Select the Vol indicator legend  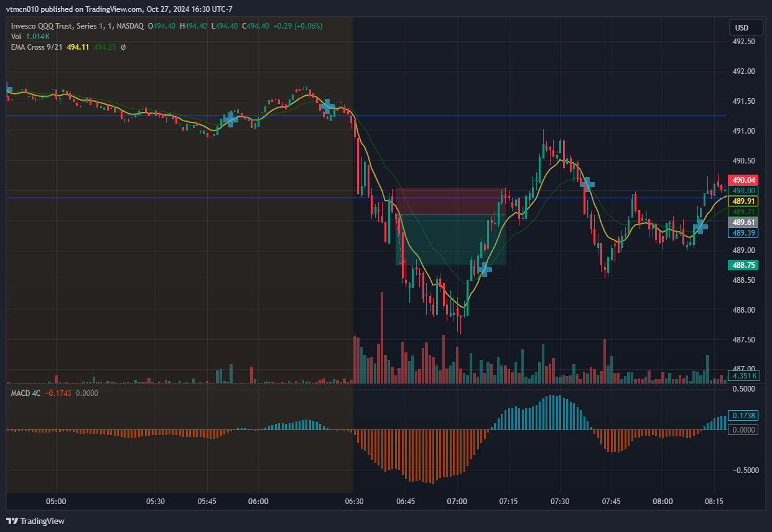tap(16, 37)
